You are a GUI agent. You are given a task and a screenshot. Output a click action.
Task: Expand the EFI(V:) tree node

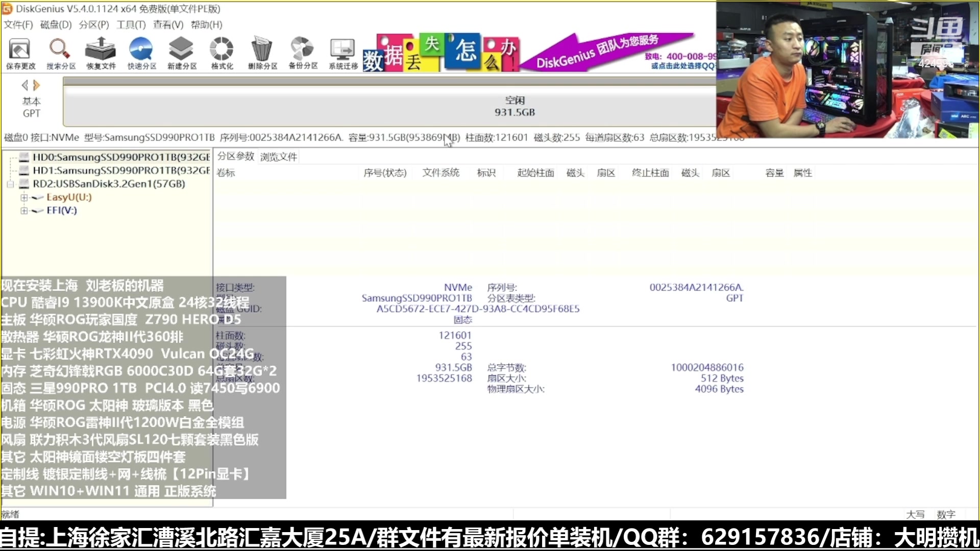24,211
